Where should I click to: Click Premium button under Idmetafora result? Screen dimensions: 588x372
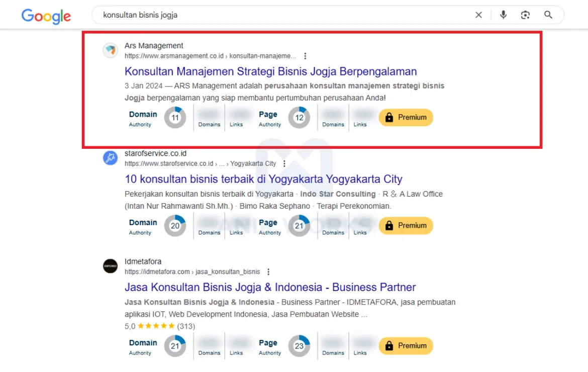406,346
